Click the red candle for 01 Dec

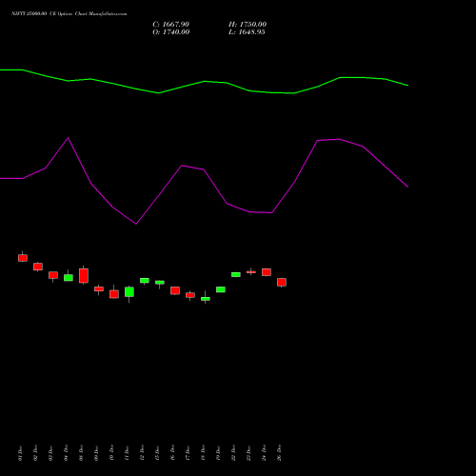(x=23, y=258)
